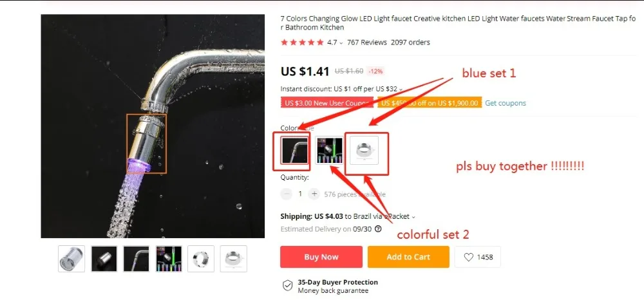
Task: View the colorful LED lights gallery thumbnail
Action: point(168,259)
